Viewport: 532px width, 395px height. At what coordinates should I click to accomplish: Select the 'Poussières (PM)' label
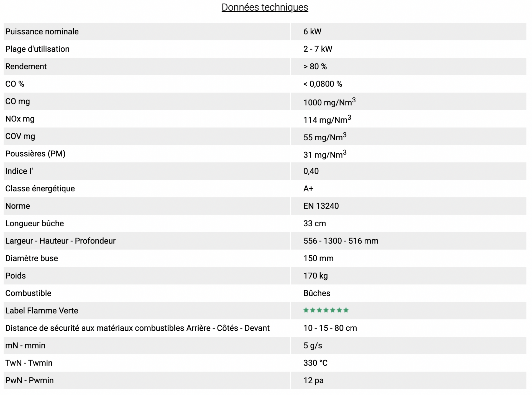coord(35,154)
